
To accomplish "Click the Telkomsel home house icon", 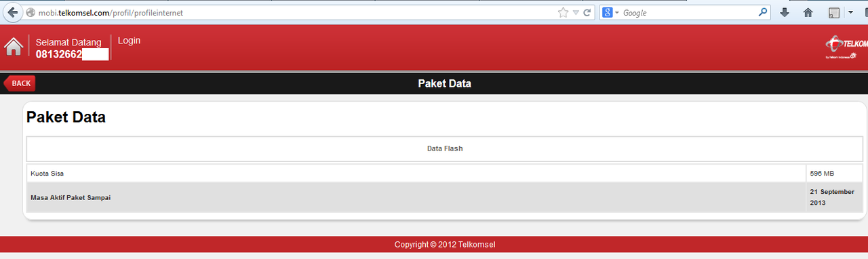I will (x=13, y=47).
